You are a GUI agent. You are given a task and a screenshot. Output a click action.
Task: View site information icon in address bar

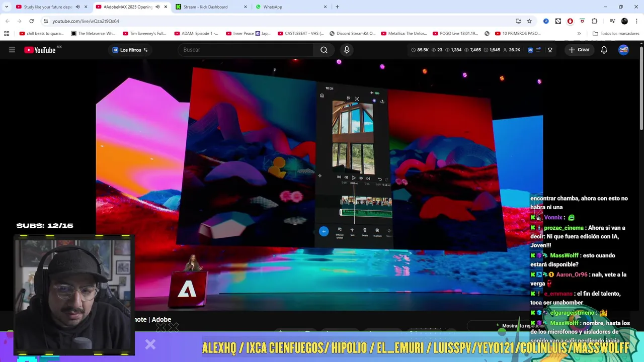coord(46,21)
